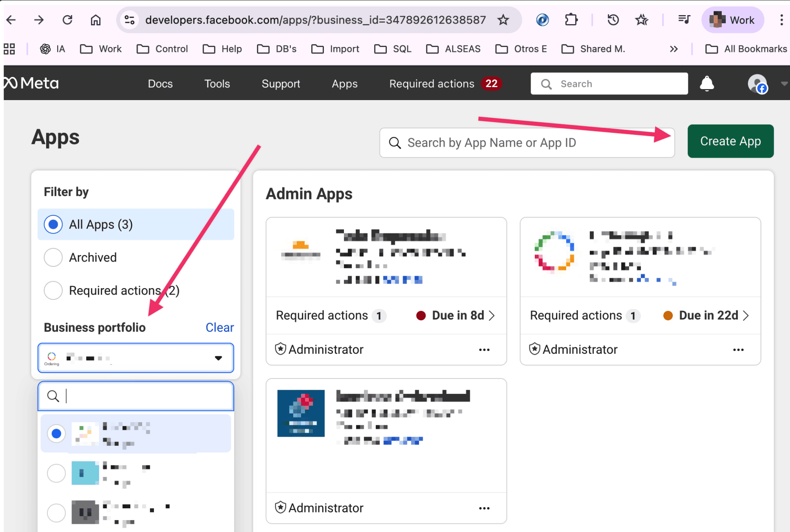Open the All Bookmarks folder
This screenshot has height=532, width=790.
[746, 49]
